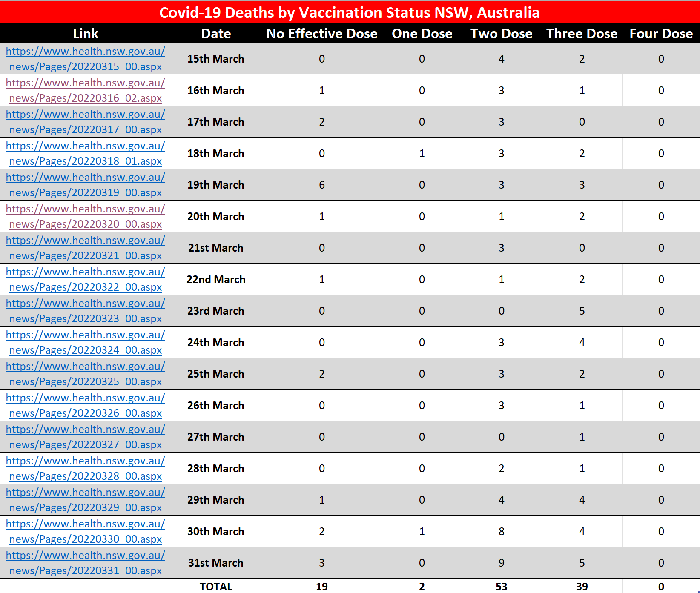Select the '21st March' date cell
The width and height of the screenshot is (700, 593).
tap(216, 248)
